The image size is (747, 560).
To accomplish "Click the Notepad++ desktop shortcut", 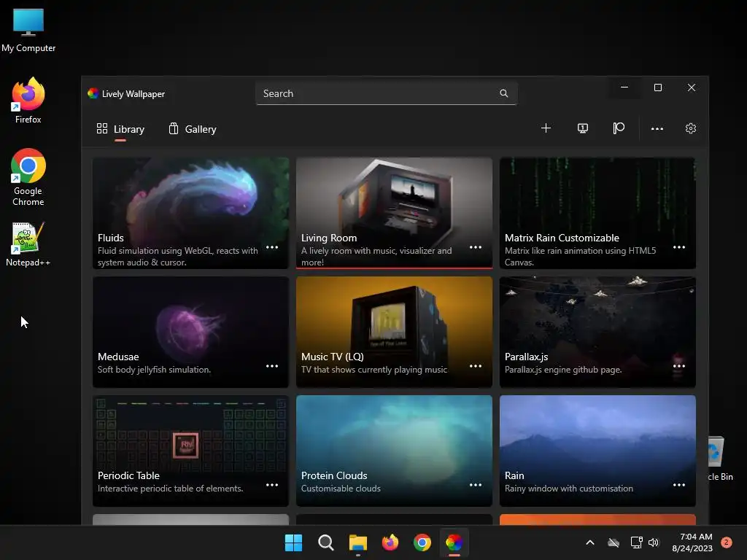I will pos(28,244).
